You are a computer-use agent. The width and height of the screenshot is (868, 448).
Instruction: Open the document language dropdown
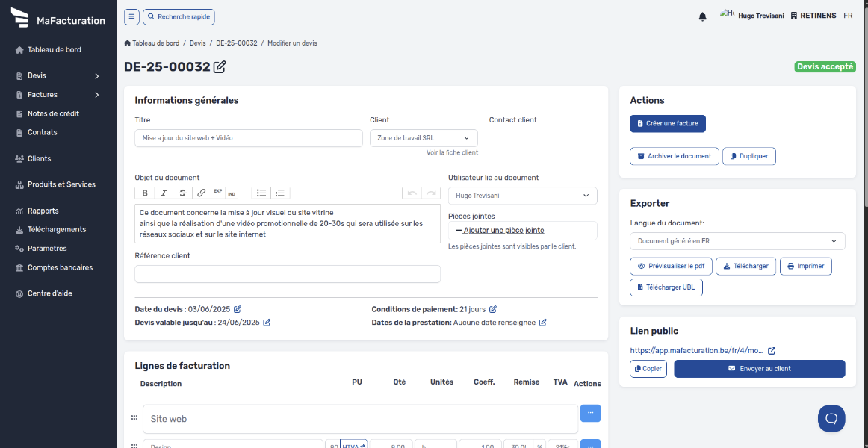[x=737, y=240]
